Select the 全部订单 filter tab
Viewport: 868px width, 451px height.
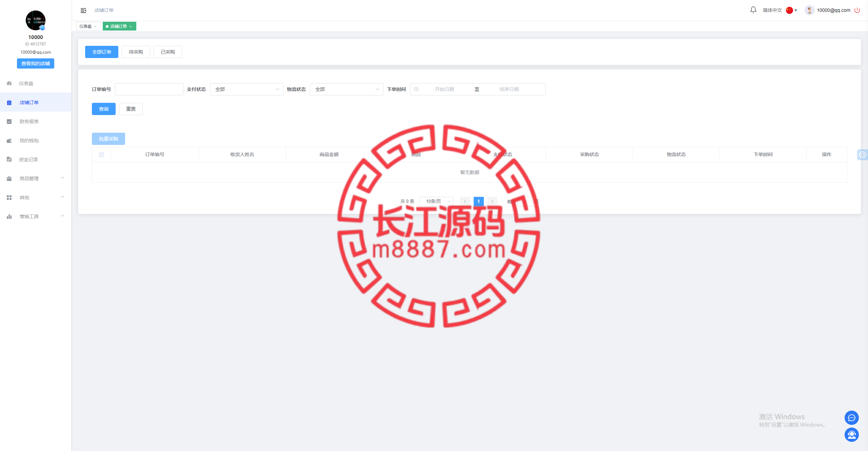pyautogui.click(x=102, y=52)
